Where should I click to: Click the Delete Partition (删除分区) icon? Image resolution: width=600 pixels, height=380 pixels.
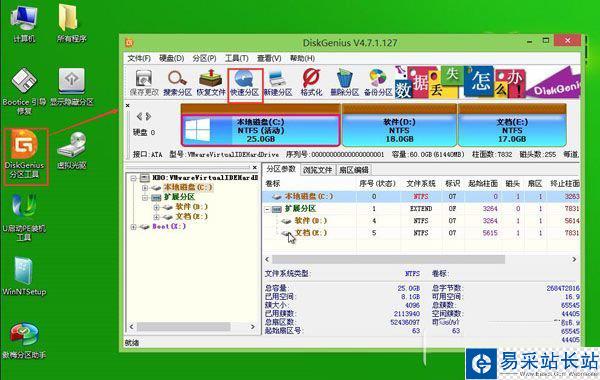coord(344,82)
